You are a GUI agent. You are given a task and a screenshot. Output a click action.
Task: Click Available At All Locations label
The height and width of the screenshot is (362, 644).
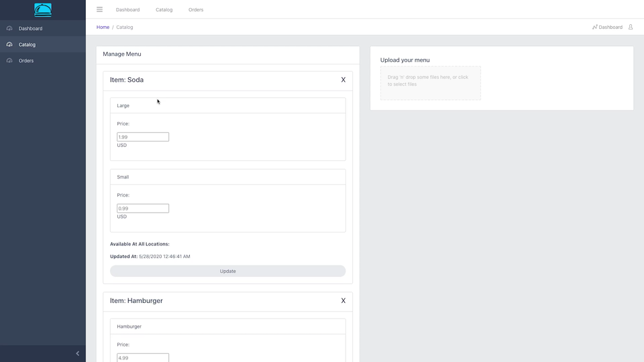pos(140,244)
